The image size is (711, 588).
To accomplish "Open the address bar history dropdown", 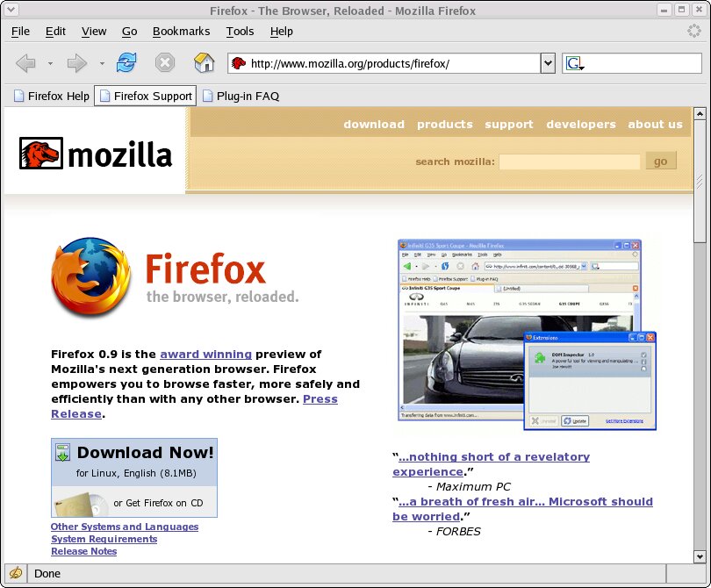I will click(x=548, y=62).
